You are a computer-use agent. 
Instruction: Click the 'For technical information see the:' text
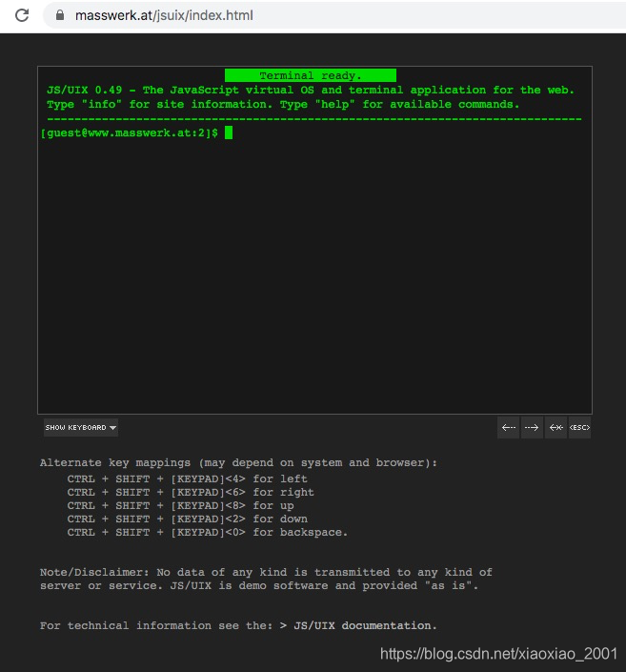pos(156,625)
